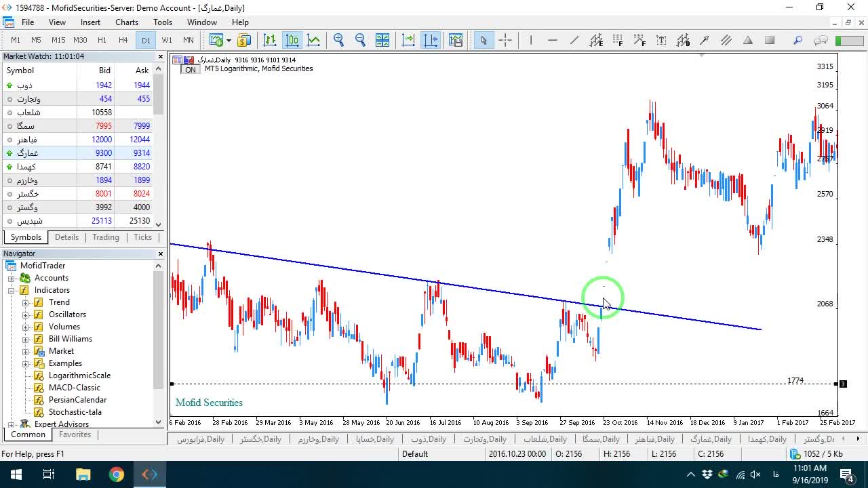
Task: Switch to Favorites tab in Navigator
Action: 75,434
